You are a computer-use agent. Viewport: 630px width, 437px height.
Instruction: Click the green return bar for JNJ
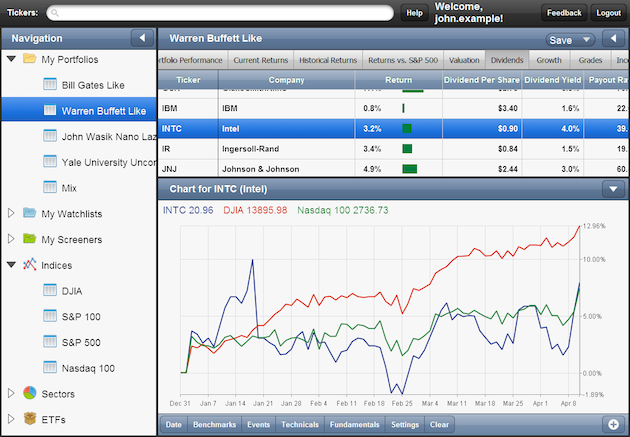409,169
